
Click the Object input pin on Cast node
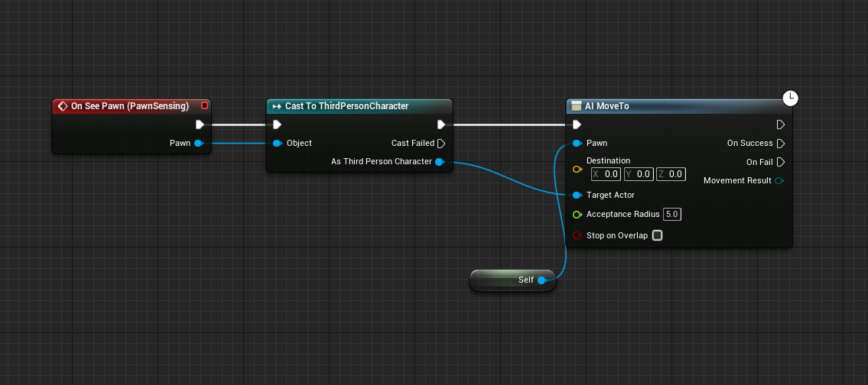(278, 144)
